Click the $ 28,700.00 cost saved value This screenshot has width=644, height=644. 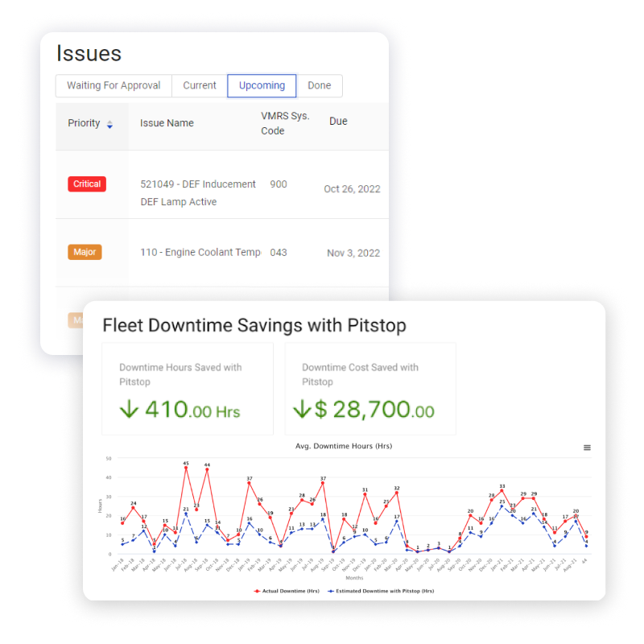pos(364,410)
